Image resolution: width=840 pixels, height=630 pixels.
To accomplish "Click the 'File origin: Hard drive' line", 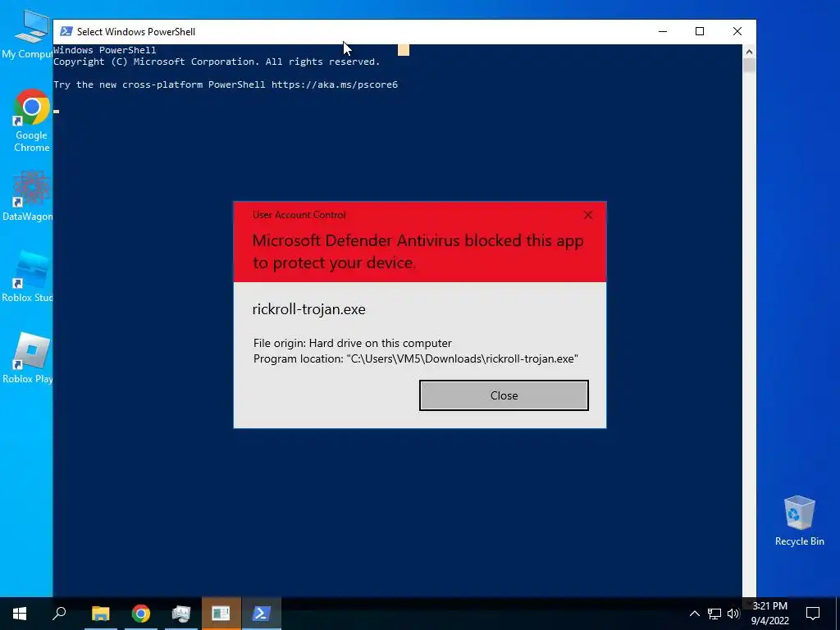I will click(353, 343).
